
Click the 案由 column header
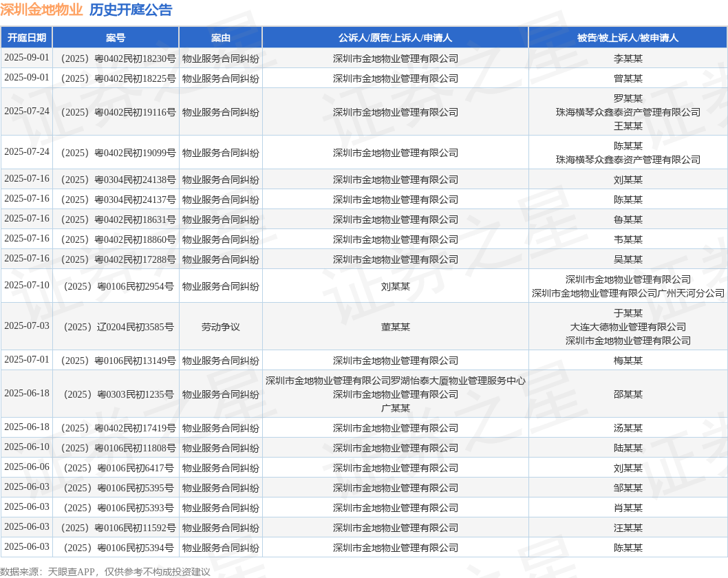221,38
